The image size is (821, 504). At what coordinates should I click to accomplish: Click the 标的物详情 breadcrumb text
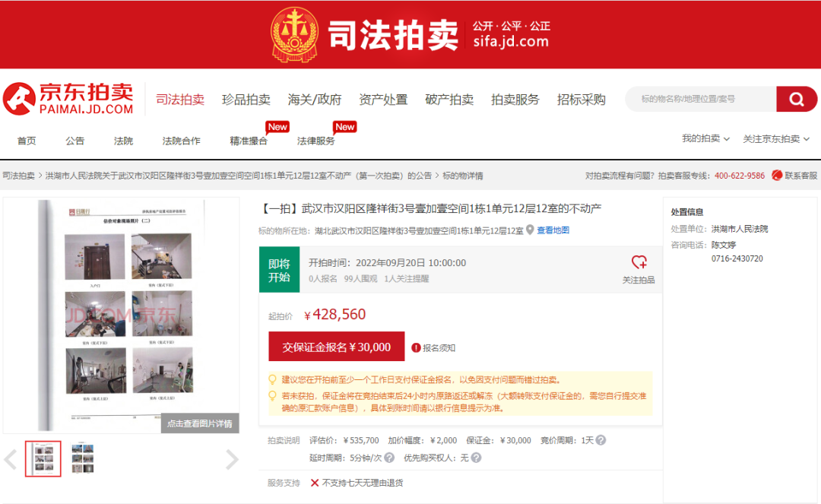point(463,176)
